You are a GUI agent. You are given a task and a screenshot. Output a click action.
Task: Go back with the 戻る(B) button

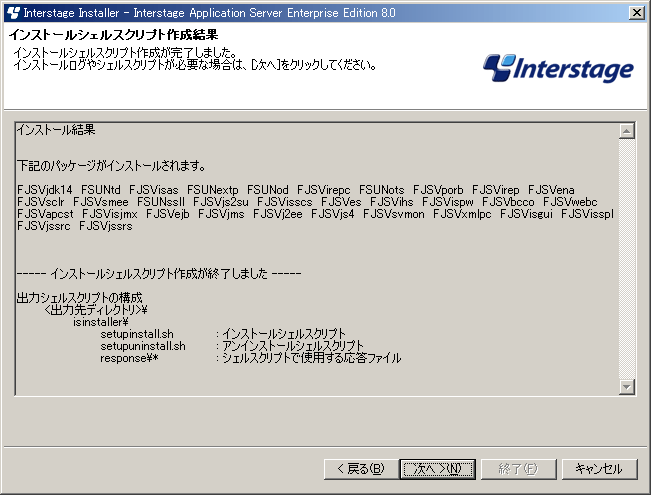coord(361,469)
